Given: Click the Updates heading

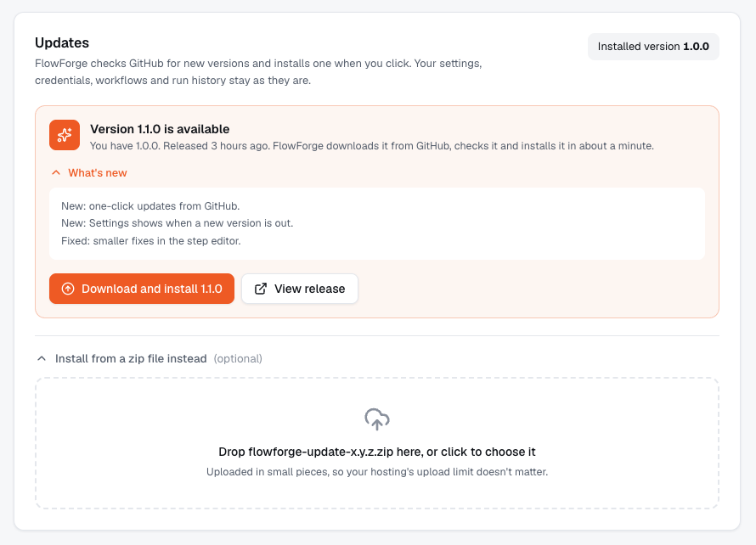Looking at the screenshot, I should tap(62, 43).
